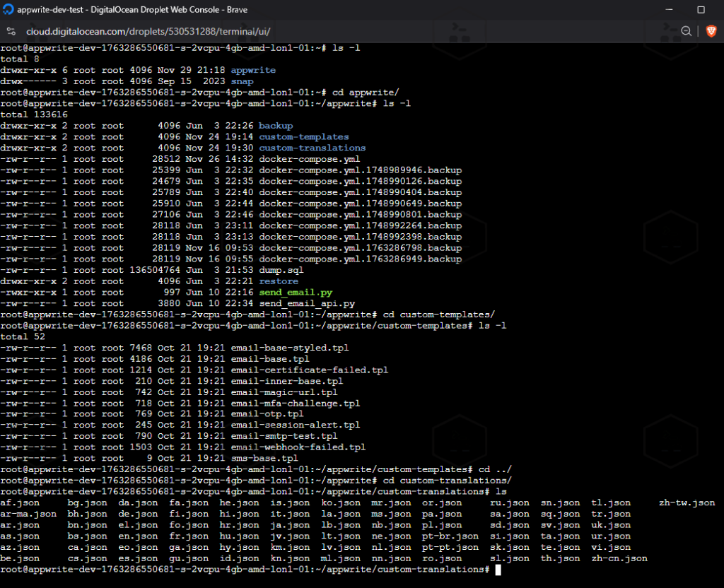Maximize the web console window

tap(701, 10)
